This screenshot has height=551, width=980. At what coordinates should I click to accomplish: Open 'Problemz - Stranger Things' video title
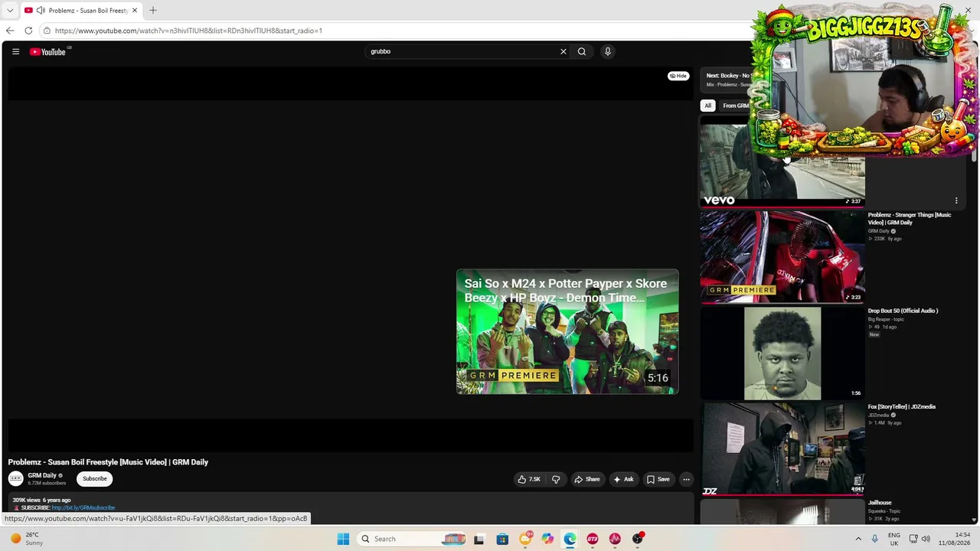coord(910,219)
